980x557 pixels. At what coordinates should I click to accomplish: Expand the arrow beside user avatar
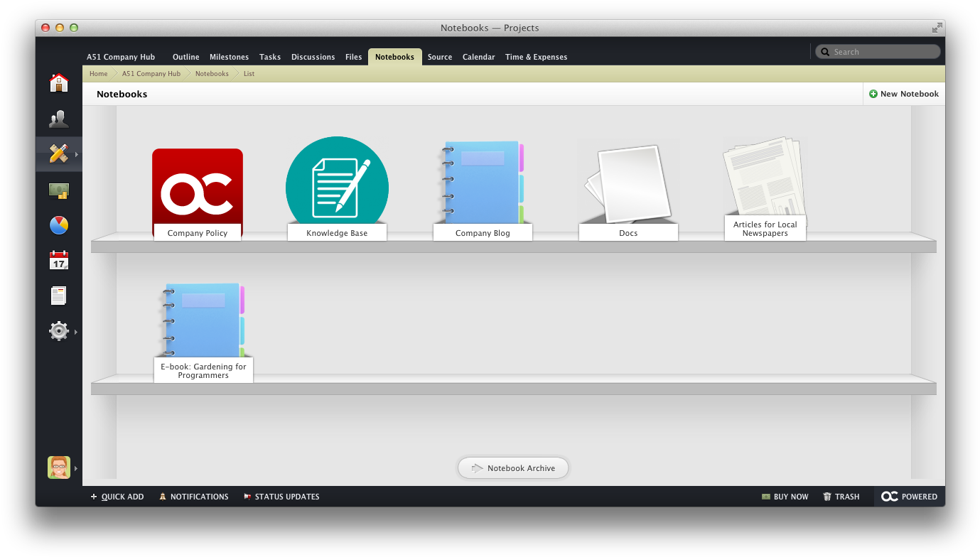76,468
